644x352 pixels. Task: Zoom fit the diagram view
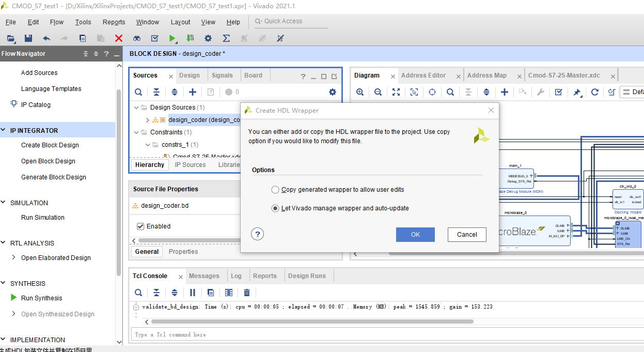[396, 92]
